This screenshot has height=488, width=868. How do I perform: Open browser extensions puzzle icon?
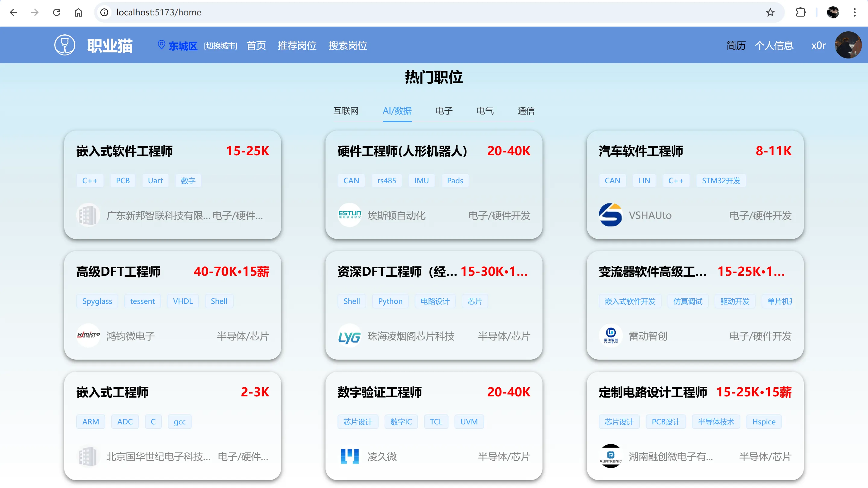(x=800, y=12)
